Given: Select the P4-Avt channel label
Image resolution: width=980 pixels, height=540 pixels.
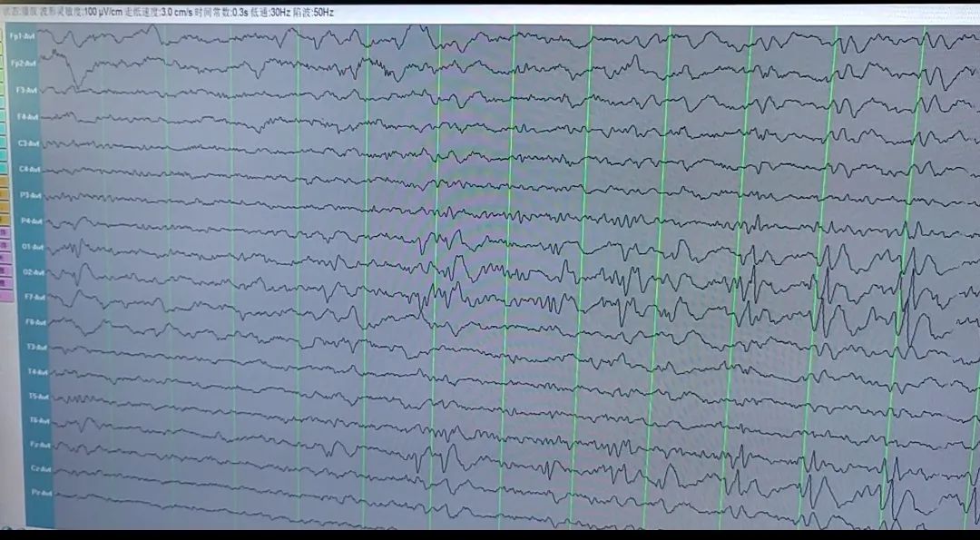Looking at the screenshot, I should [x=31, y=221].
